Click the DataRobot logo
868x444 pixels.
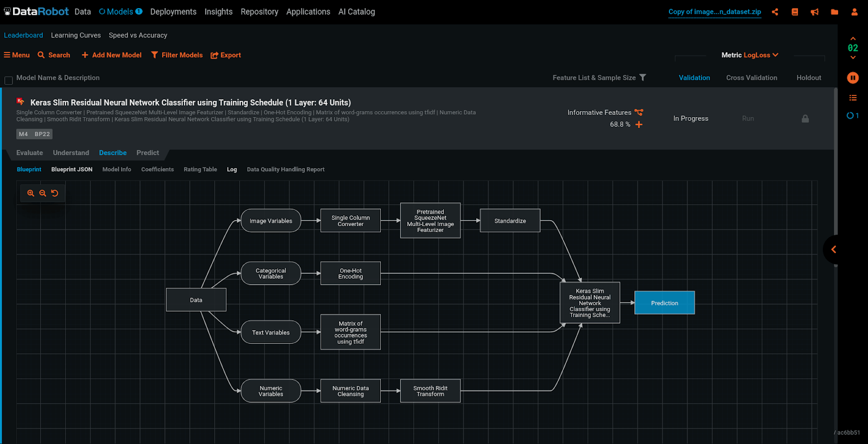(x=36, y=11)
